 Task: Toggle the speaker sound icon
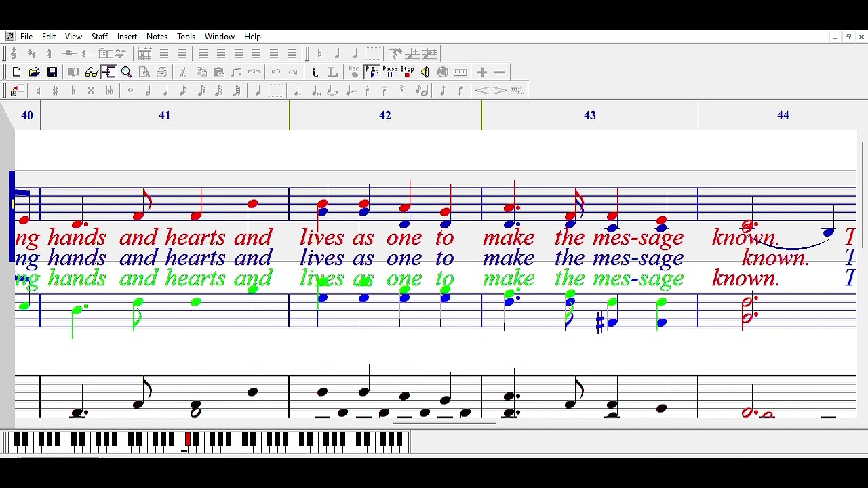(x=425, y=72)
